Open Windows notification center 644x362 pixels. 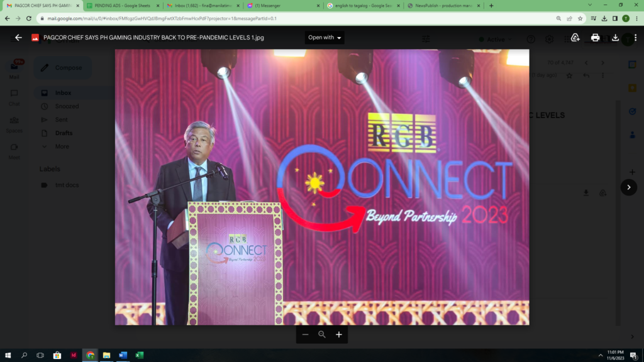[634, 355]
